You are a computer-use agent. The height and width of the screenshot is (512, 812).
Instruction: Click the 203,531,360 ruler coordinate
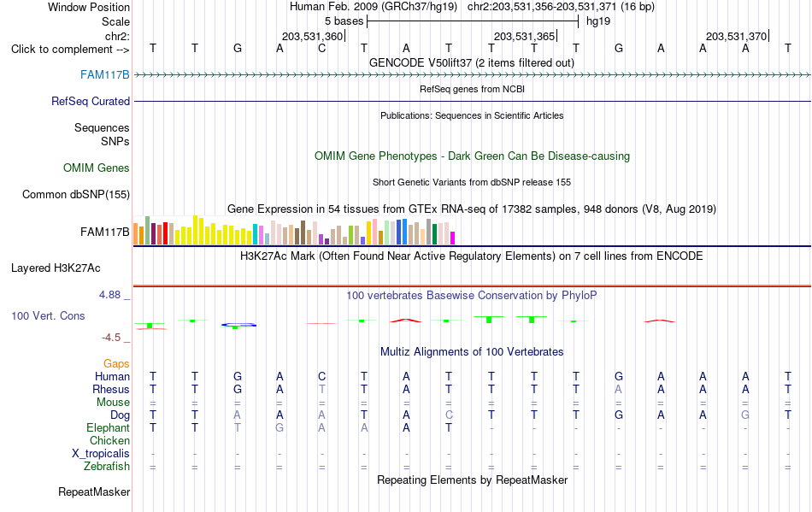(x=312, y=36)
